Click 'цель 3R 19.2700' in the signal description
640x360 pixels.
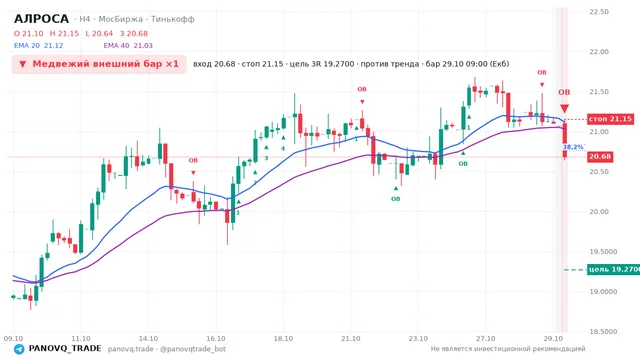pos(322,64)
